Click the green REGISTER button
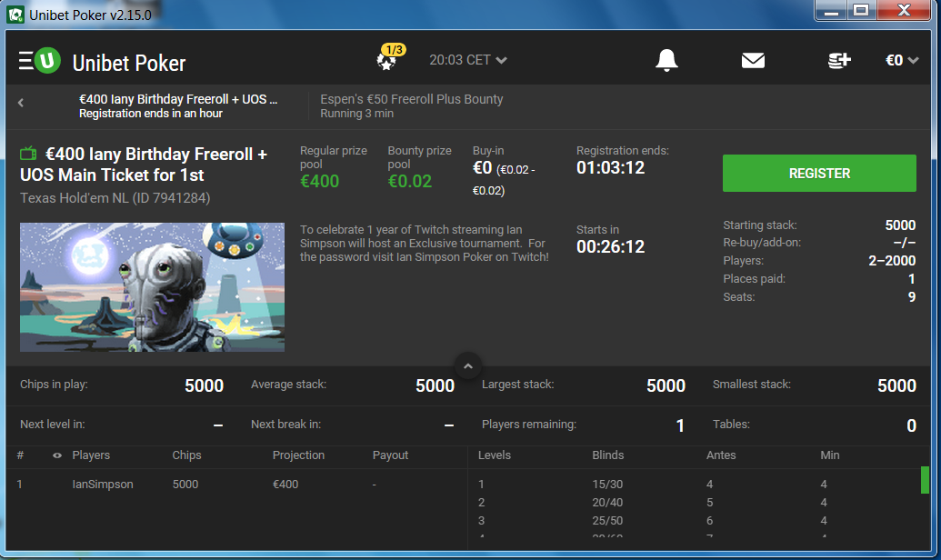941x560 pixels. tap(819, 174)
